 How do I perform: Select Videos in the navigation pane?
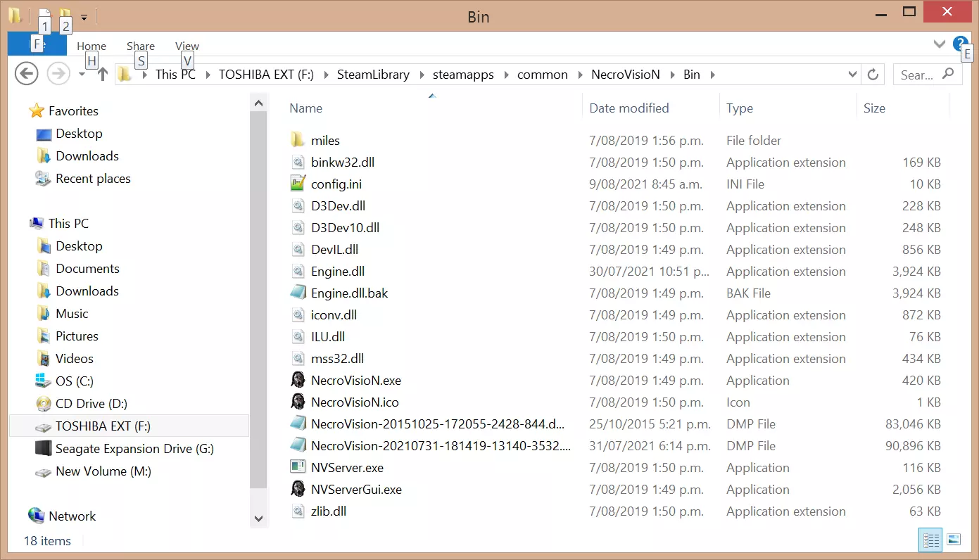[x=75, y=359]
